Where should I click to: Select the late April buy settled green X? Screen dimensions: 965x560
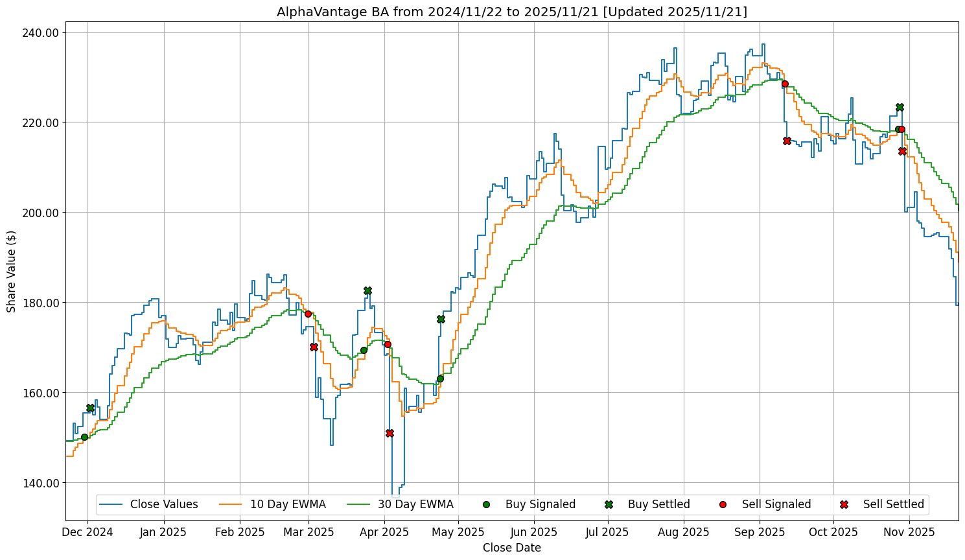(x=441, y=319)
